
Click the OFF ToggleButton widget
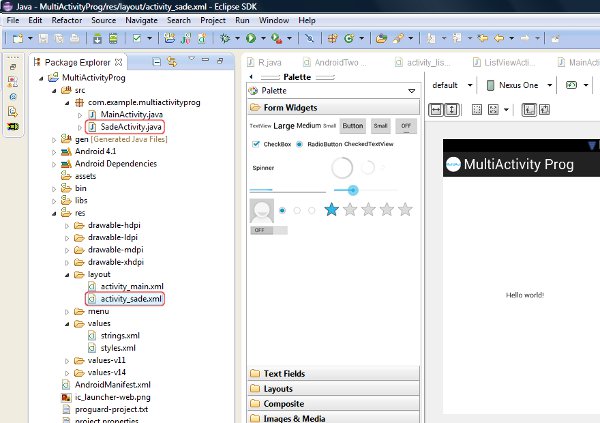pos(405,126)
